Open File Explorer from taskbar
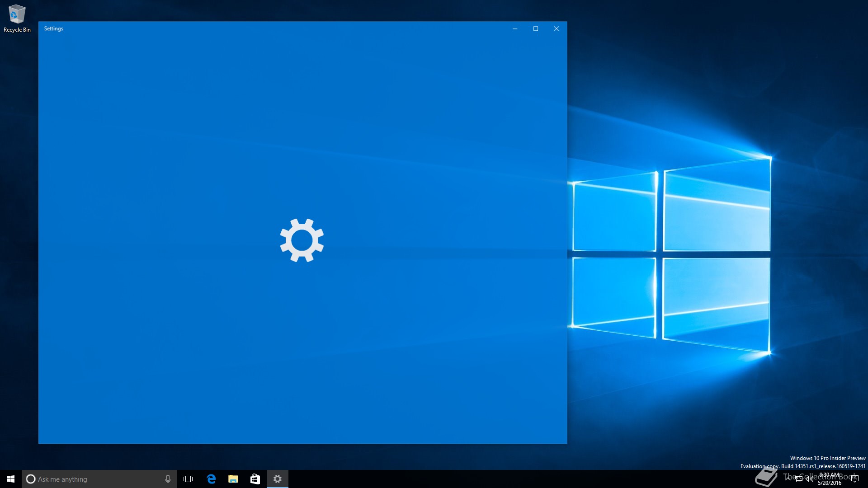 tap(233, 479)
